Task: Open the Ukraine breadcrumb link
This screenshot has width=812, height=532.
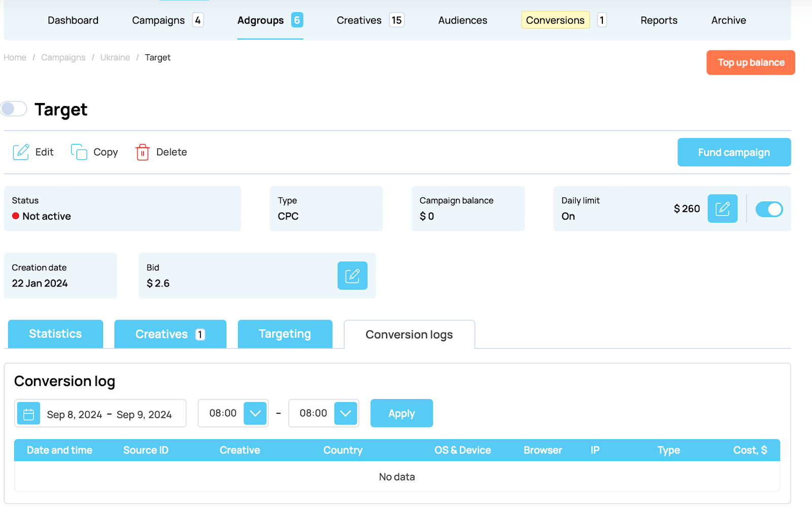Action: click(x=115, y=57)
